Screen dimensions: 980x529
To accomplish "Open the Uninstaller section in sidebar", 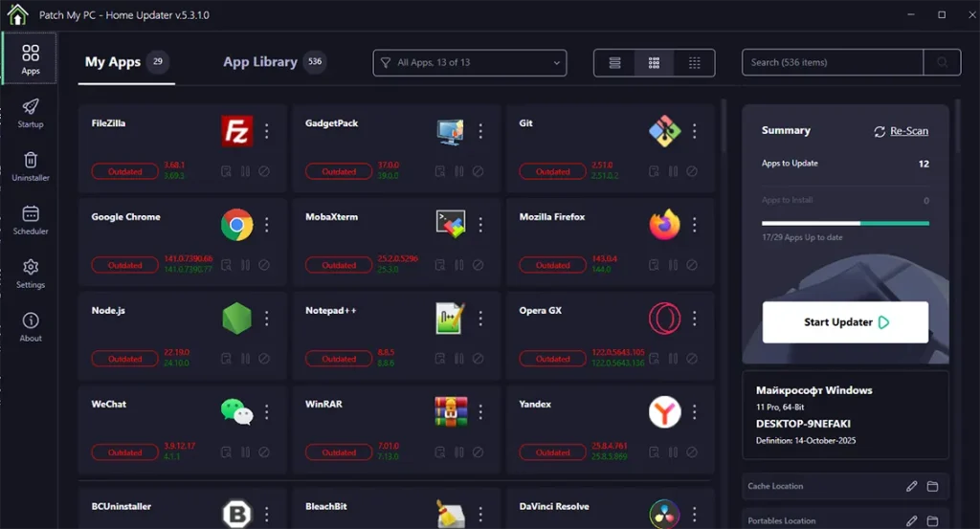I will [31, 165].
